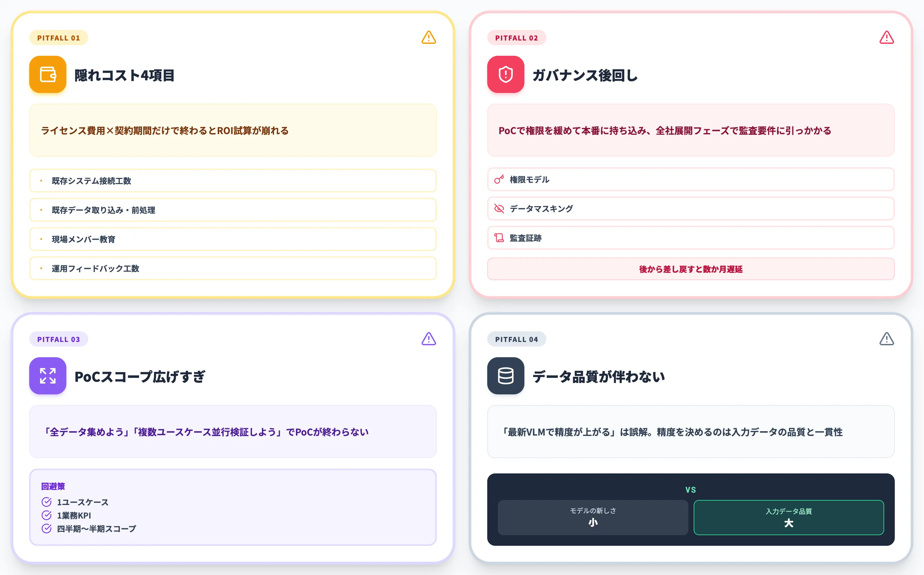Click the PoCで権限を緩めて本番に持ち込み summary text
924x575 pixels.
665,130
